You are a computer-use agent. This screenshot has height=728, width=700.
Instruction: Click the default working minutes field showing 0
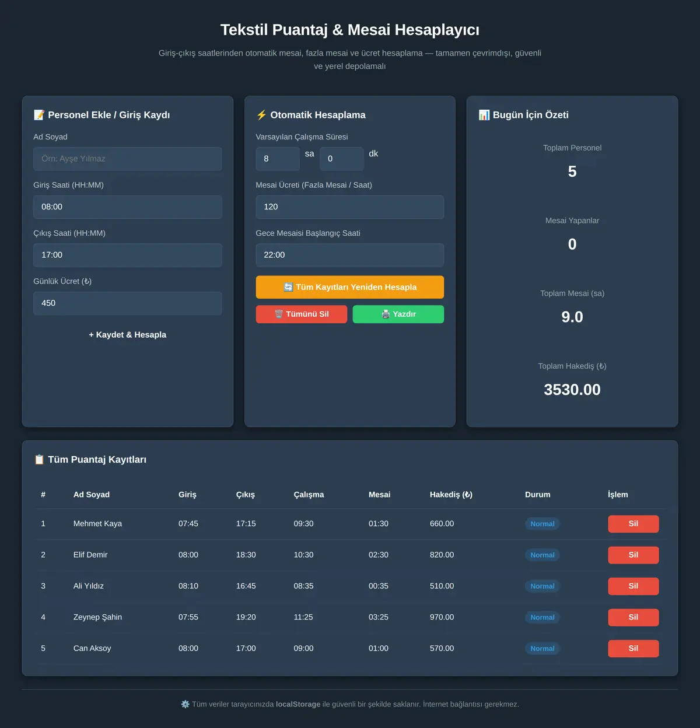coord(342,159)
